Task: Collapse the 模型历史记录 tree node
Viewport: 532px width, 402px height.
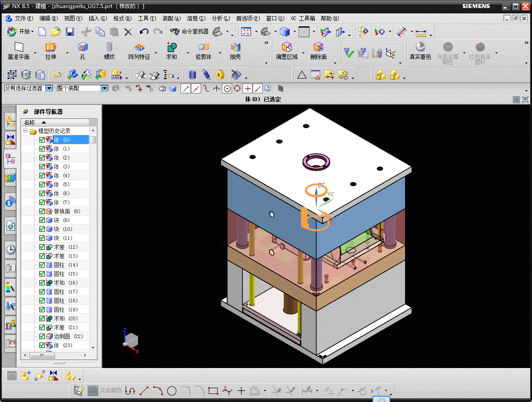Action: [25, 131]
